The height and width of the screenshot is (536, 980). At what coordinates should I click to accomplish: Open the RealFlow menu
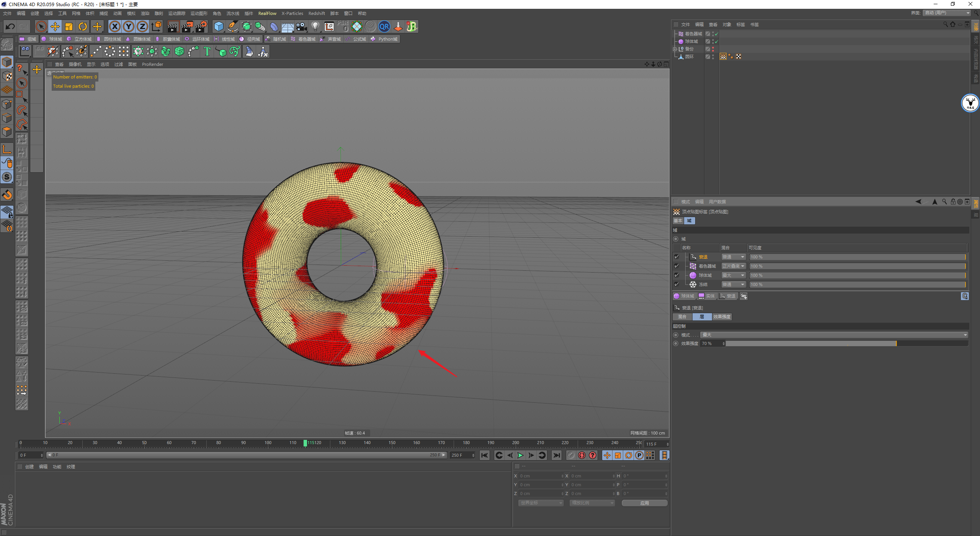tap(267, 13)
